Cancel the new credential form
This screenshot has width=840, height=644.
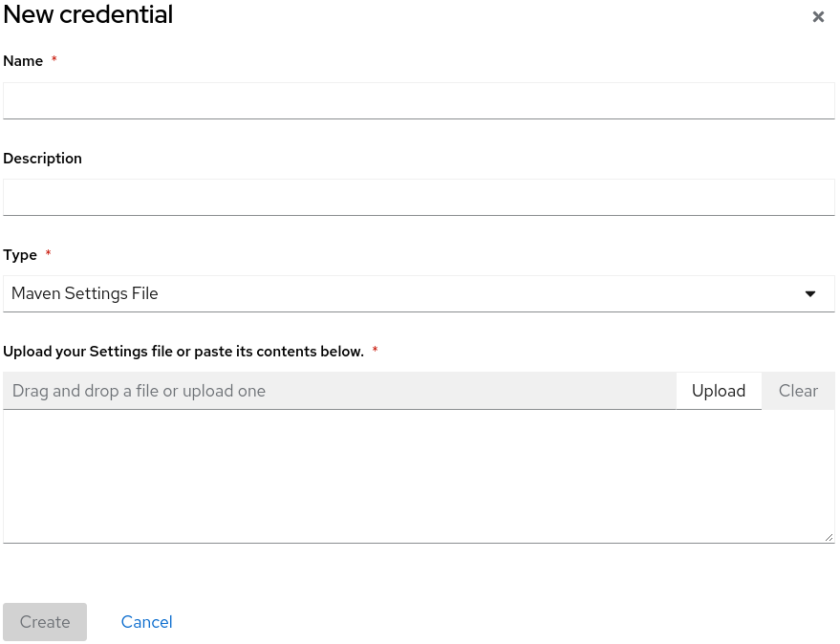(146, 622)
